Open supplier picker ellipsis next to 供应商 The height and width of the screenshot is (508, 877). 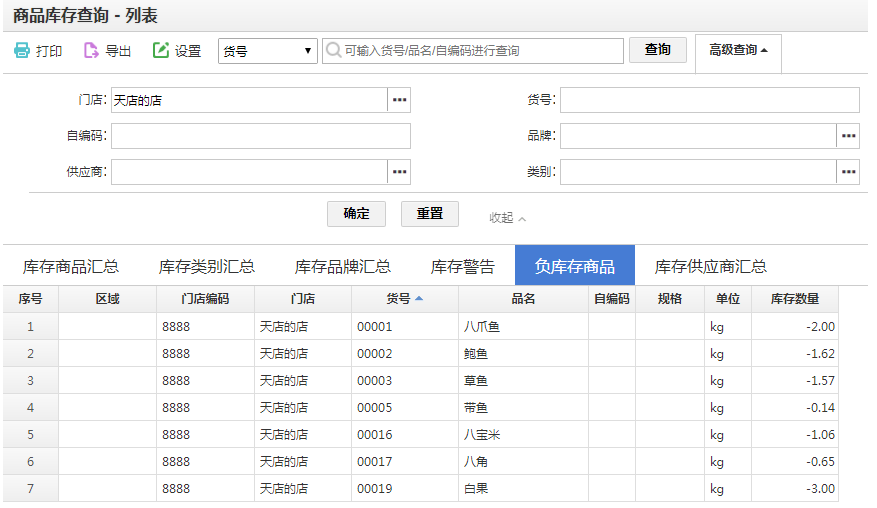coord(400,172)
